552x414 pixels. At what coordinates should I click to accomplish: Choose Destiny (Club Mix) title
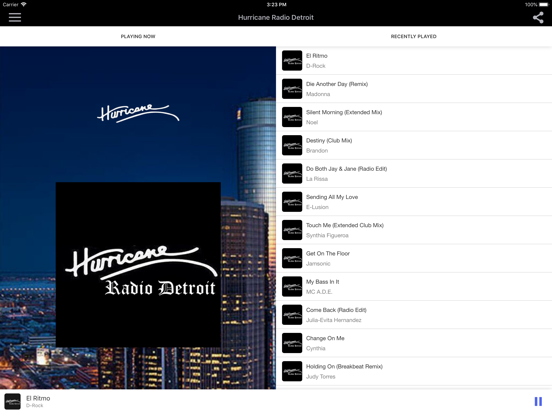click(329, 140)
